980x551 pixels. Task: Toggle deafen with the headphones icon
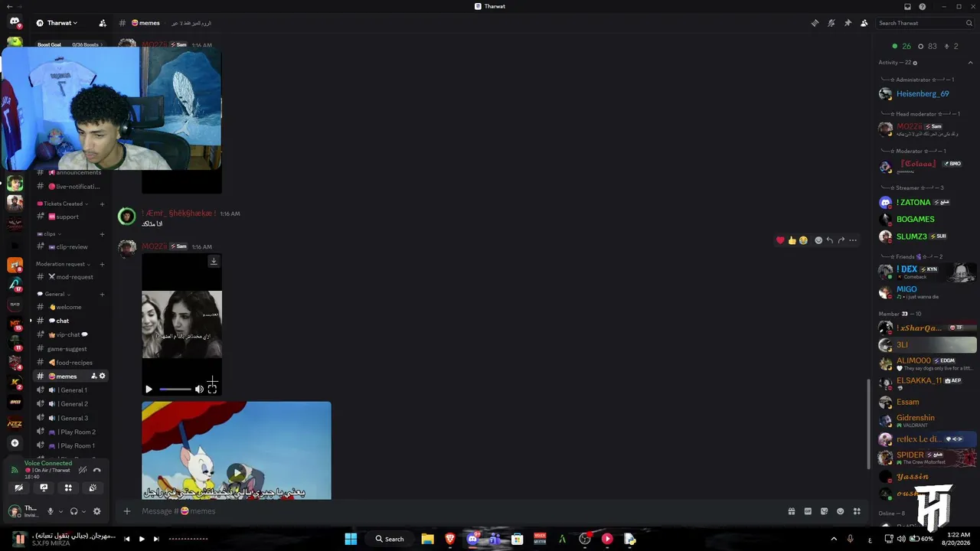click(73, 511)
